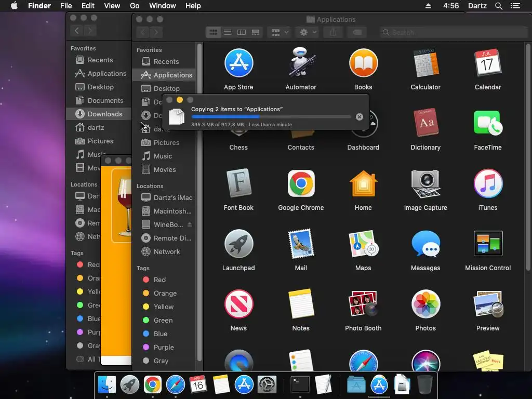Open the group-by arrangement dropdown
The height and width of the screenshot is (399, 532).
pos(280,32)
